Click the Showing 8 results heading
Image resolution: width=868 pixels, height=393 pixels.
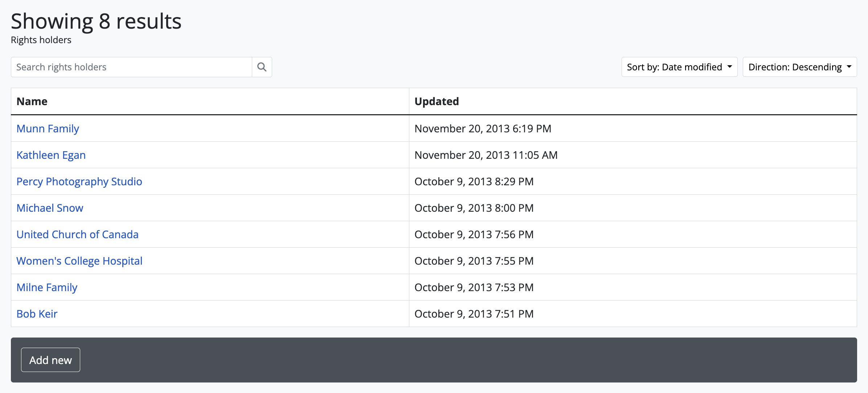pyautogui.click(x=96, y=21)
